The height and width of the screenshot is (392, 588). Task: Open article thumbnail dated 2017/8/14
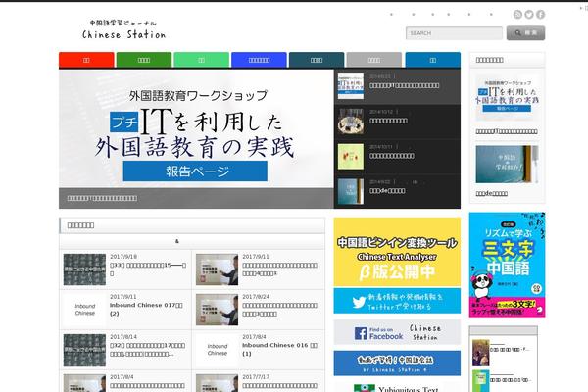pos(84,350)
